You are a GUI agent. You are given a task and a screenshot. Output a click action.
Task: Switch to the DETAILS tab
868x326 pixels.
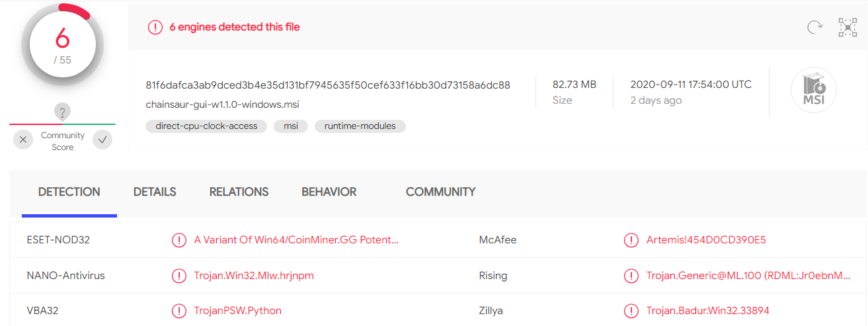point(155,192)
